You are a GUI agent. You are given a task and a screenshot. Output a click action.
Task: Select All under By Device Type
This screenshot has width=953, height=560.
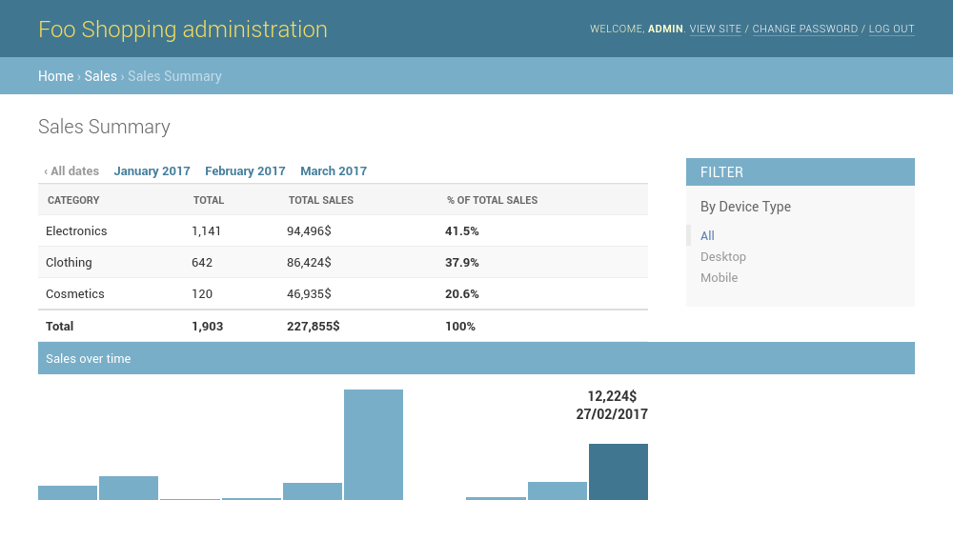click(x=707, y=235)
